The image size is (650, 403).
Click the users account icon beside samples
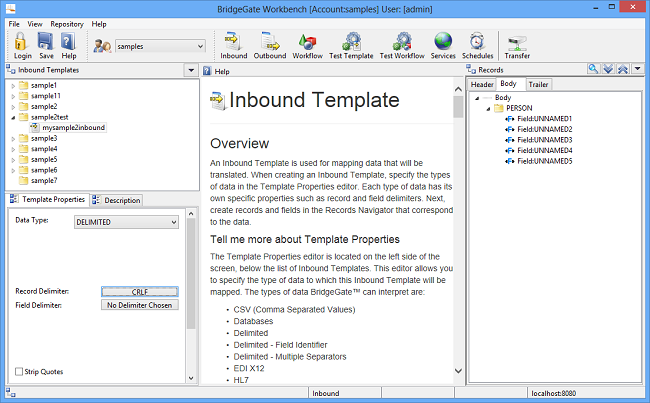102,46
